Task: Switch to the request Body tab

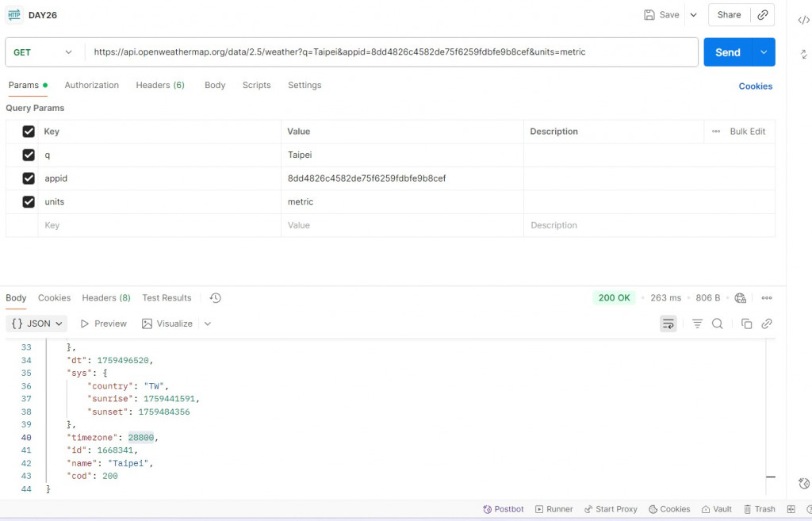Action: point(215,85)
